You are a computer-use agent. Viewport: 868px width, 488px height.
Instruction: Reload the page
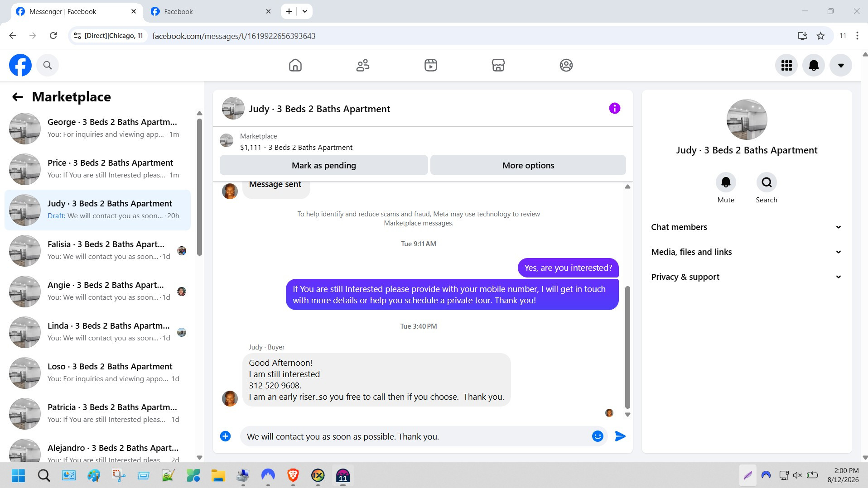click(53, 36)
